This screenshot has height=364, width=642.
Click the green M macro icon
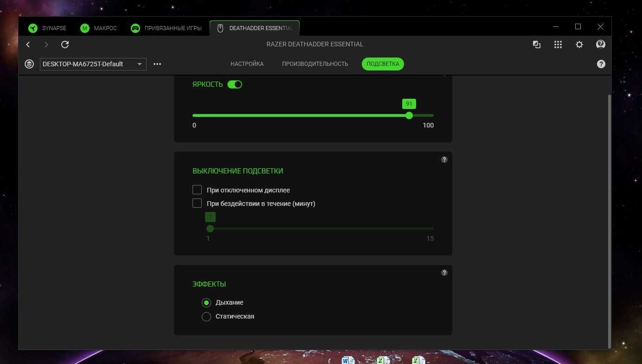(84, 28)
